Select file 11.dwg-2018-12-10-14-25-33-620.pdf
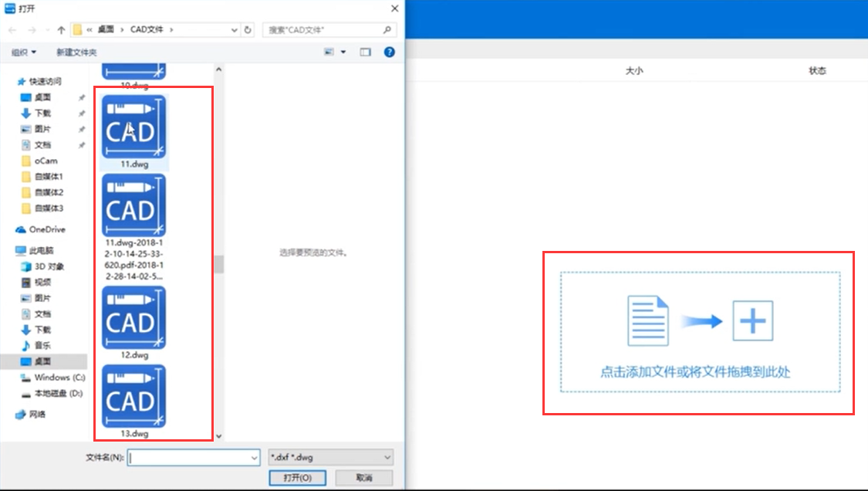The width and height of the screenshot is (868, 491). point(134,205)
